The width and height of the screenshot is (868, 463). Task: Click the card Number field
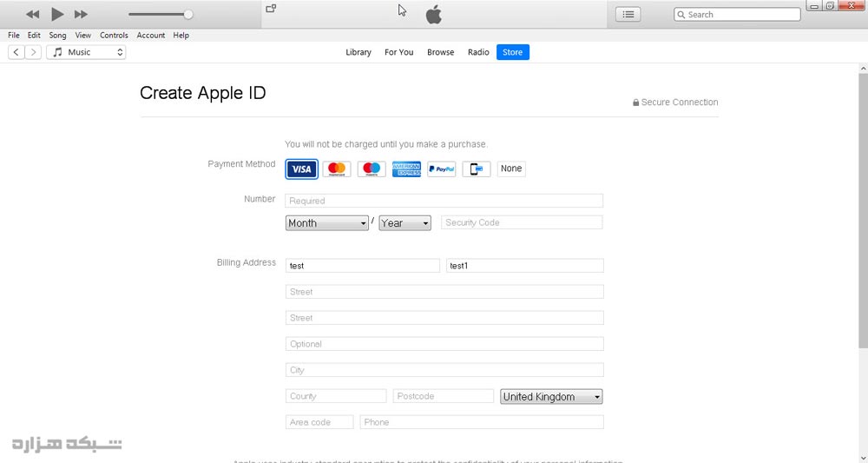coord(444,201)
